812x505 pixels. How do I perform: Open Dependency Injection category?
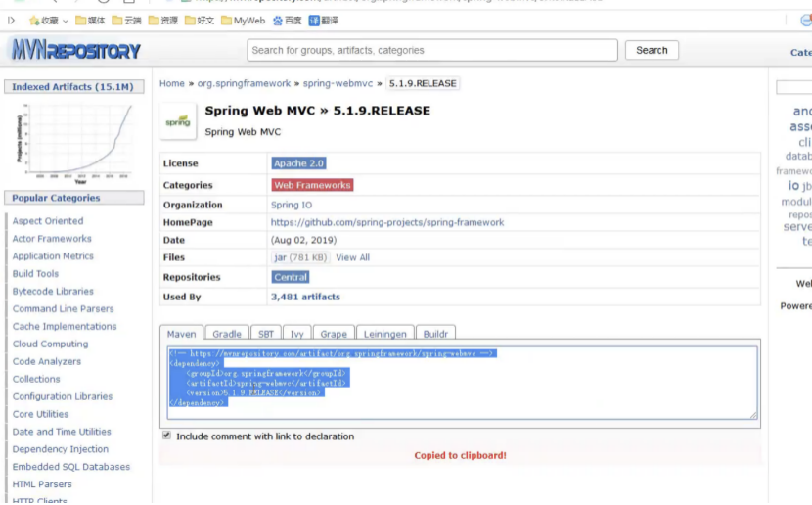[x=61, y=450]
